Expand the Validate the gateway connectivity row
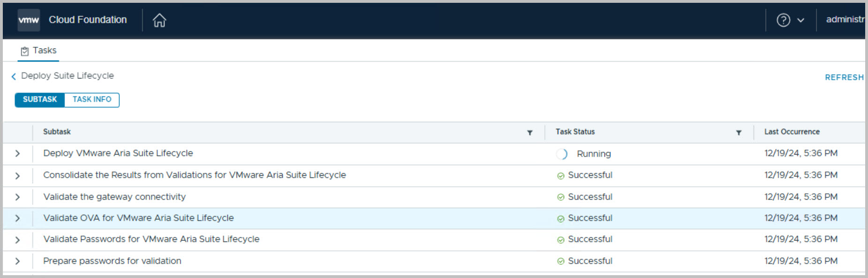Image resolution: width=868 pixels, height=278 pixels. pyautogui.click(x=17, y=197)
